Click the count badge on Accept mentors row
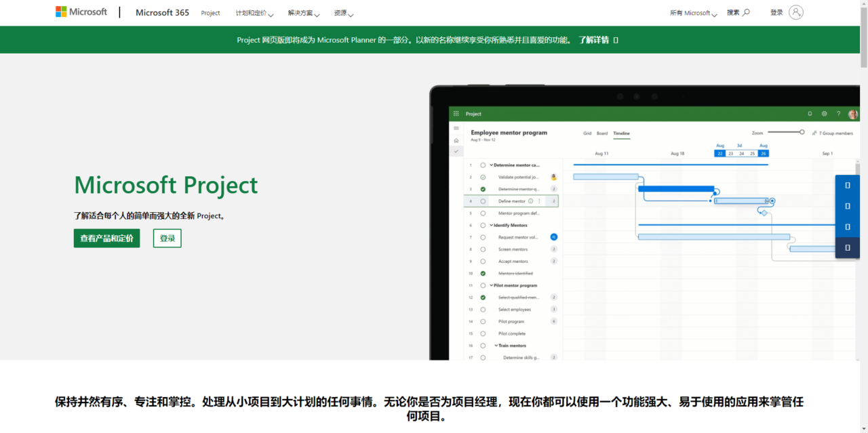 (554, 261)
